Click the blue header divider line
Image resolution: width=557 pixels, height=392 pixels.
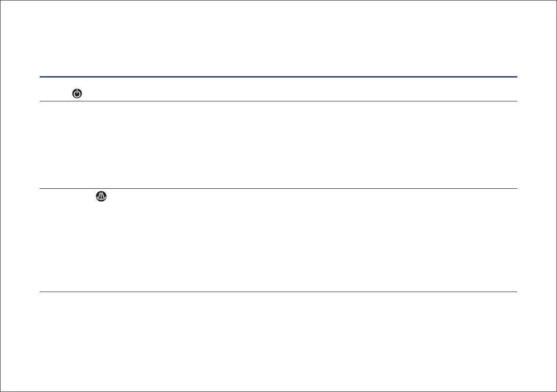point(278,77)
